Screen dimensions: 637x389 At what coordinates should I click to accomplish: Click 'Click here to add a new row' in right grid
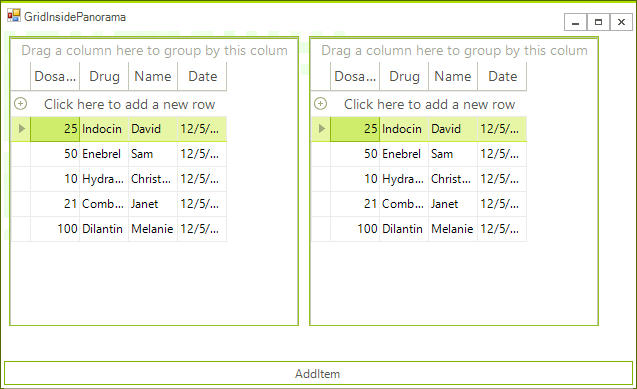click(x=429, y=104)
